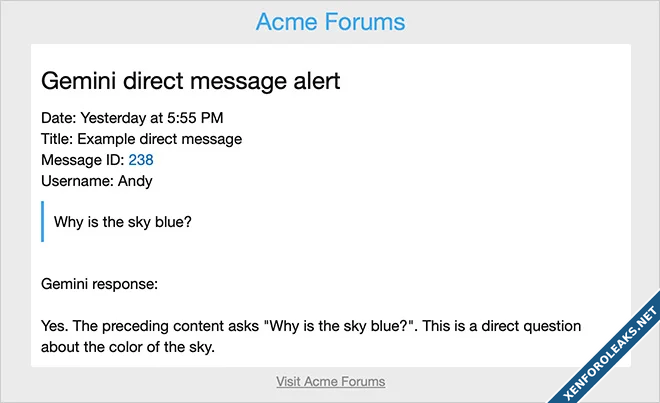Click the blockquote text Why is the sky blue?
The width and height of the screenshot is (660, 403).
[122, 221]
